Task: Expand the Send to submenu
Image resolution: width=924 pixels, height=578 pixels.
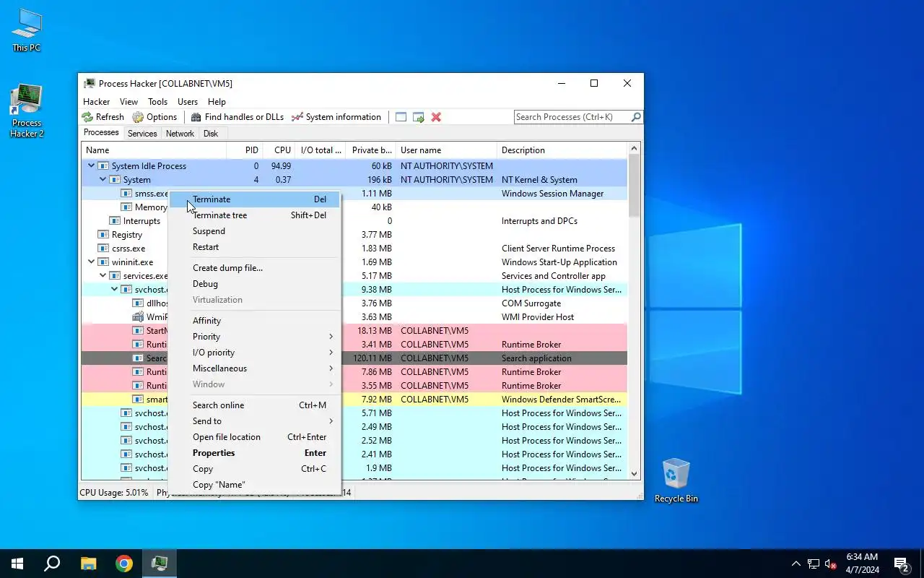Action: click(254, 421)
